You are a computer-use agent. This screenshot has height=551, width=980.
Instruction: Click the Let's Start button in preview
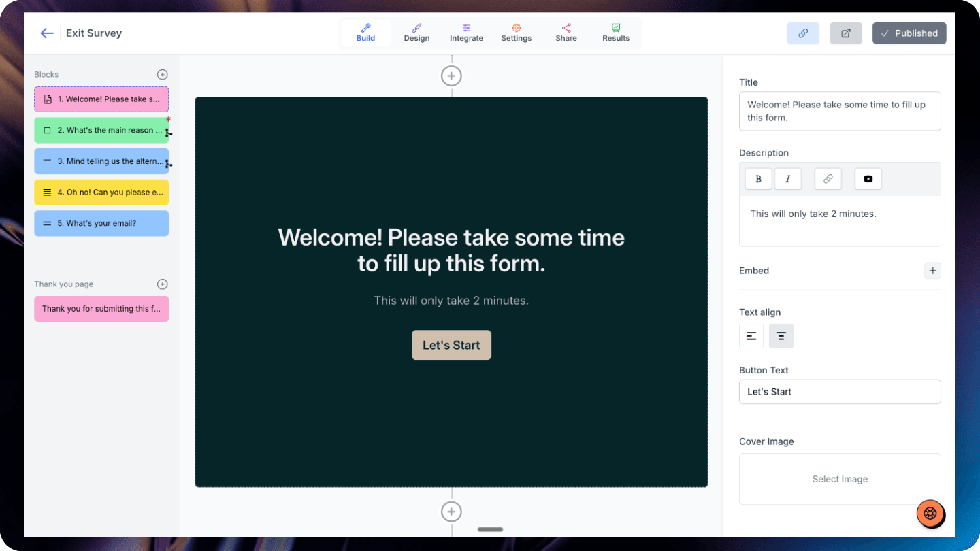[x=451, y=345]
